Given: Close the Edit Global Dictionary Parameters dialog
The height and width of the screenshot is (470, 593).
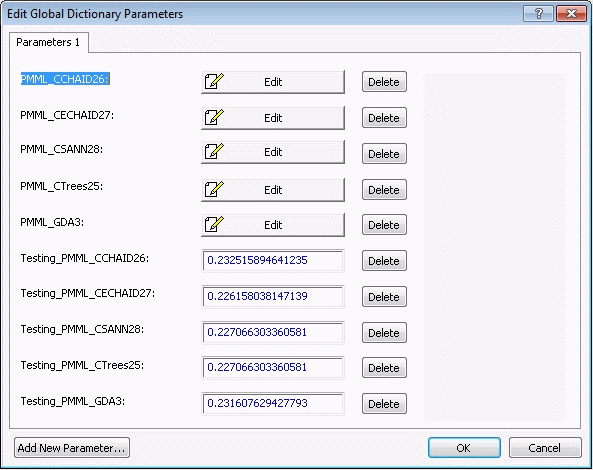Looking at the screenshot, I should pos(571,14).
